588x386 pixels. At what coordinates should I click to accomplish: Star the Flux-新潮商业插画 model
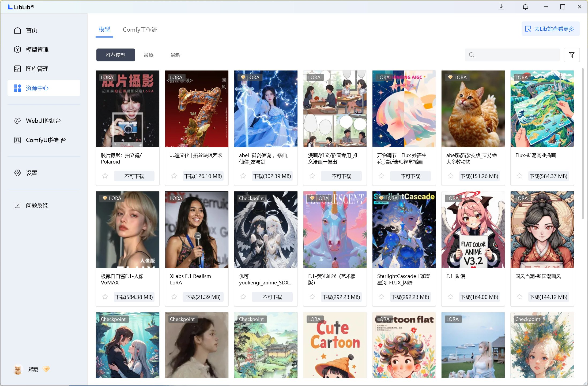click(x=519, y=176)
